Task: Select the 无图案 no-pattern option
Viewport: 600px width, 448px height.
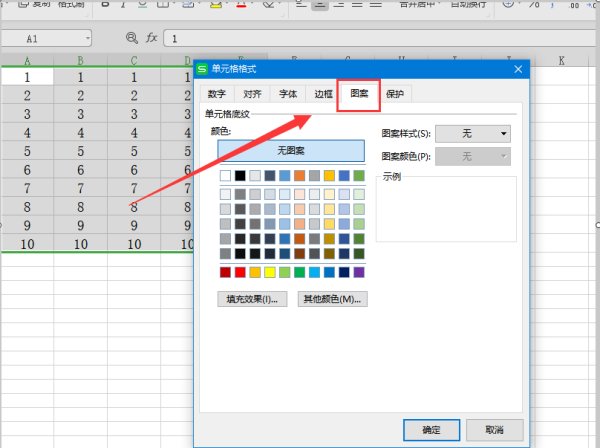Action: (x=291, y=151)
